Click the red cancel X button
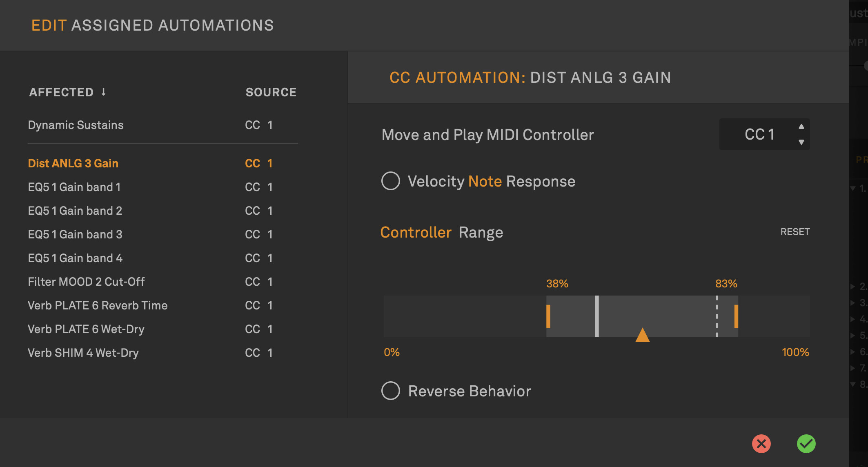Image resolution: width=868 pixels, height=467 pixels. tap(761, 444)
